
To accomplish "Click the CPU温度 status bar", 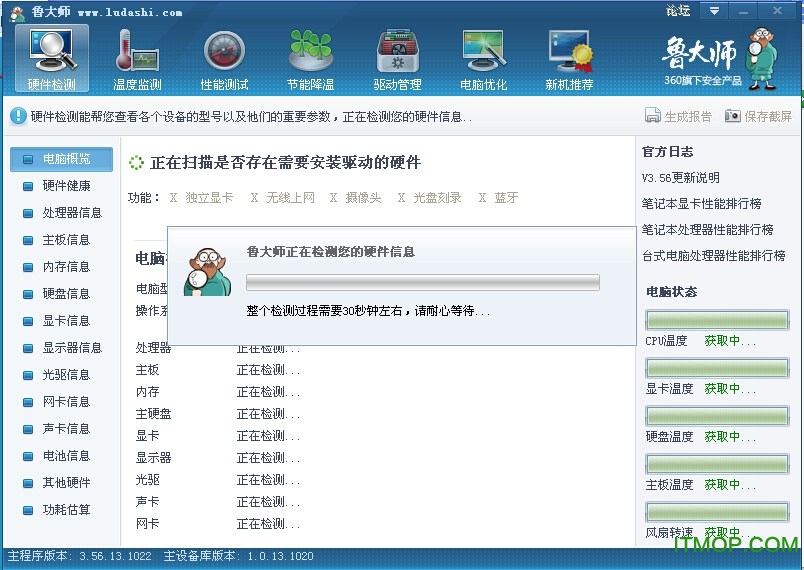I will pos(717,320).
